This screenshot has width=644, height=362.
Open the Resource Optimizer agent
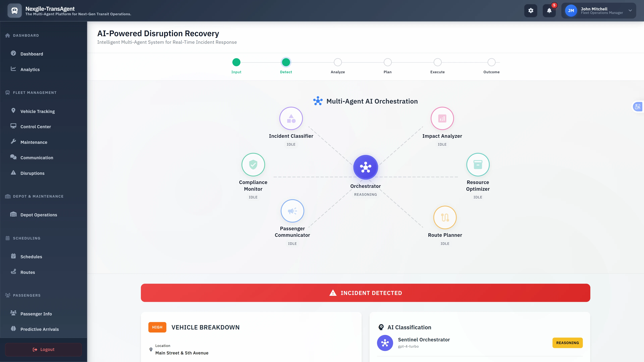tap(478, 165)
